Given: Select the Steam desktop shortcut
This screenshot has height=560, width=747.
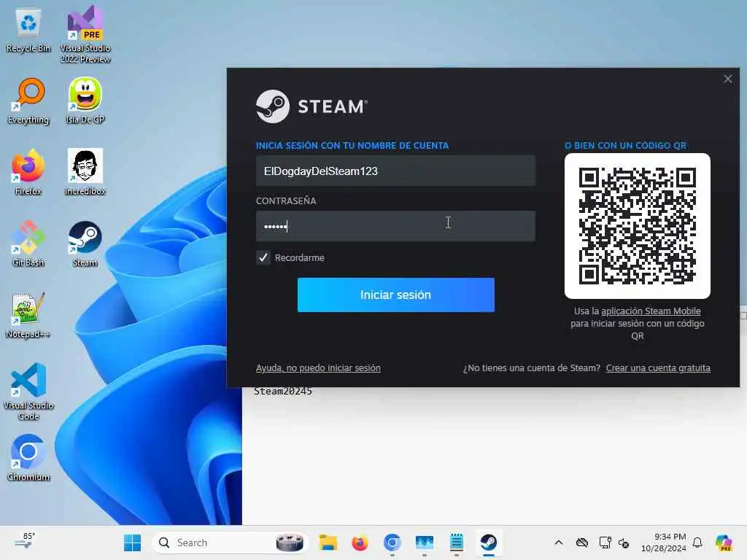Looking at the screenshot, I should (x=85, y=244).
